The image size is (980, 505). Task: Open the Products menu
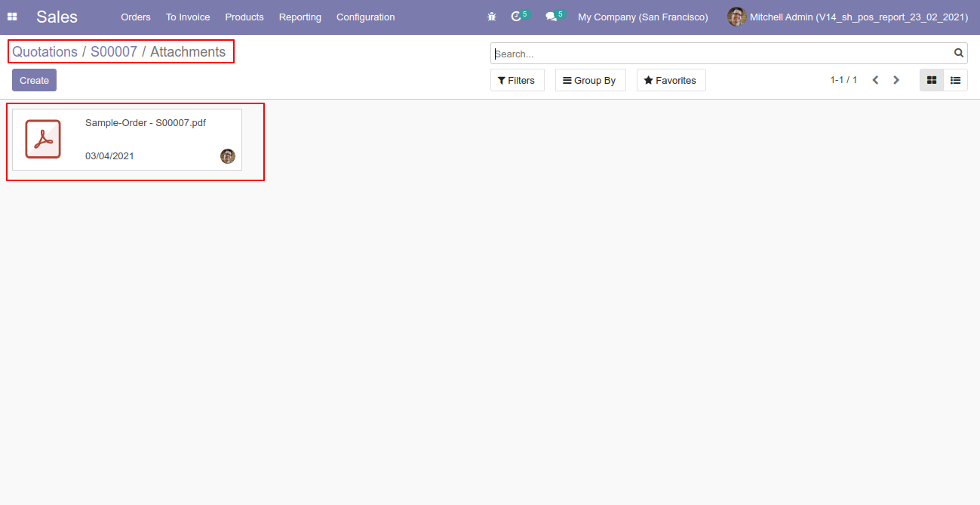click(x=244, y=17)
